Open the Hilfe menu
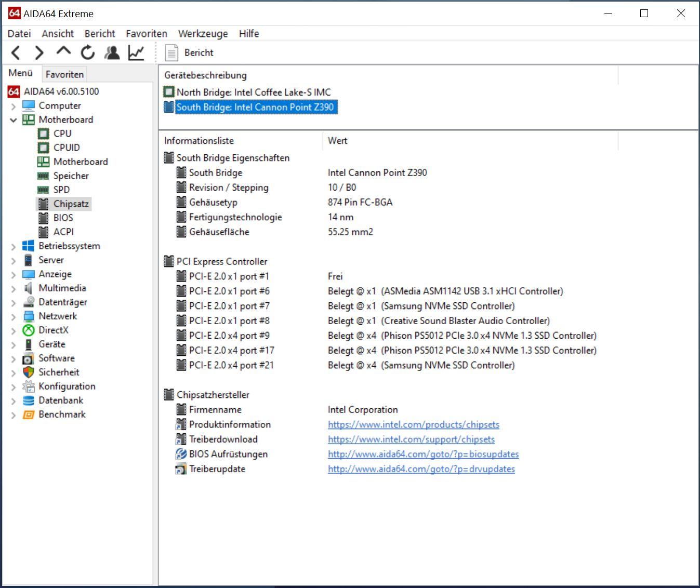700x588 pixels. tap(249, 34)
